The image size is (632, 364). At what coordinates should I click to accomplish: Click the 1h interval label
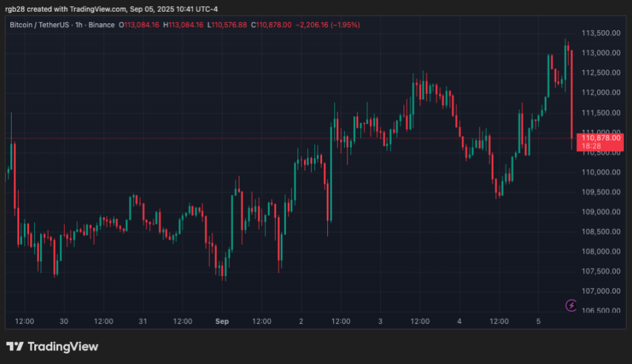click(79, 25)
